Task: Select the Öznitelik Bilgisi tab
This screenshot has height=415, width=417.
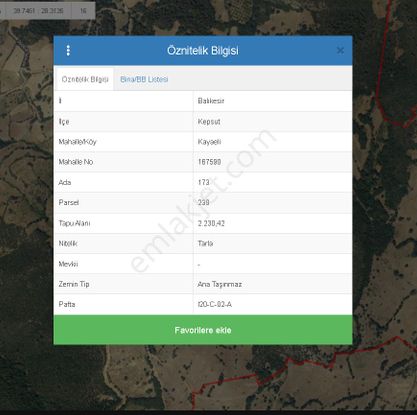Action: point(85,79)
